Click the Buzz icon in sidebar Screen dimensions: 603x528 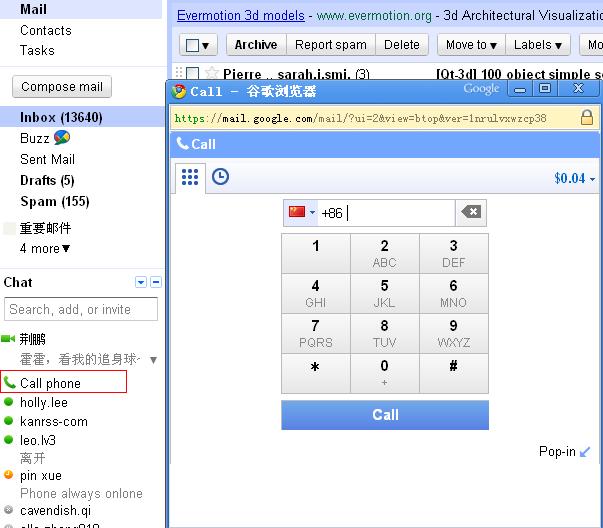tap(62, 137)
